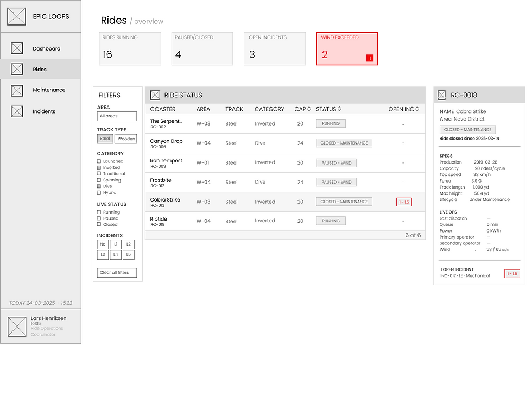Check the Launched category checkbox
532x395 pixels.
pyautogui.click(x=99, y=161)
